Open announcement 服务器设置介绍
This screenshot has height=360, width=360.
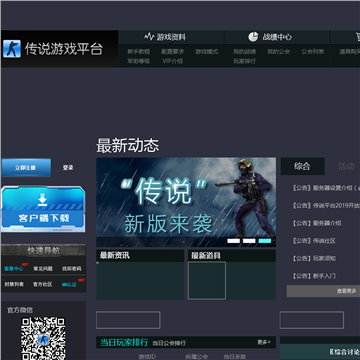tap(326, 188)
